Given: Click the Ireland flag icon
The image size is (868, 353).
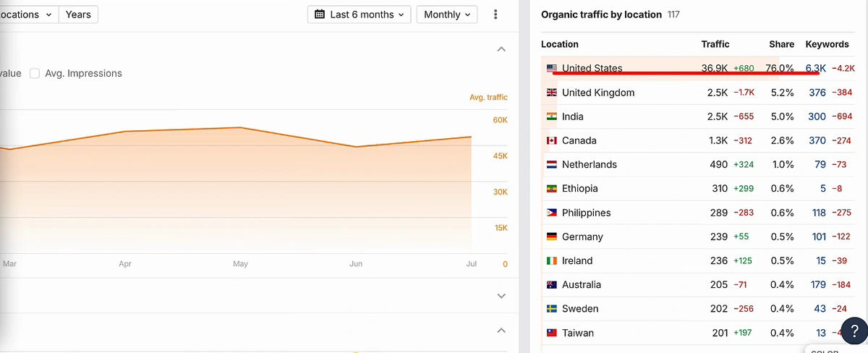Looking at the screenshot, I should (x=552, y=260).
